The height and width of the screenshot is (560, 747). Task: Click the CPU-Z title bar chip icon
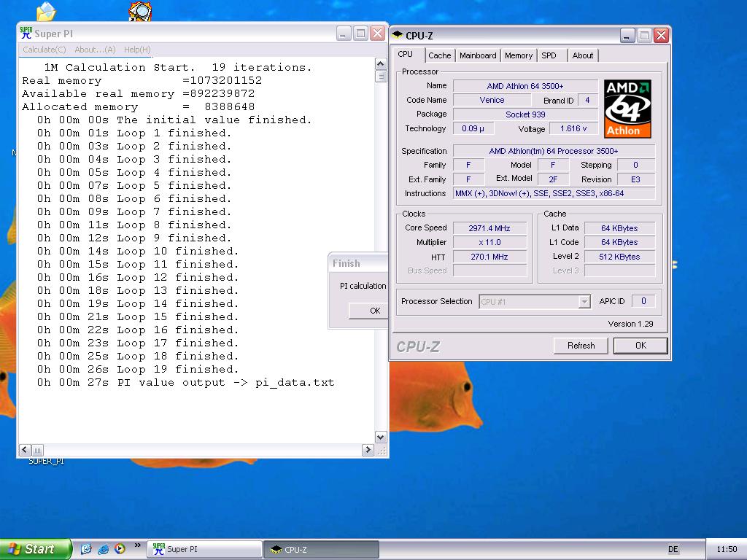[x=398, y=35]
